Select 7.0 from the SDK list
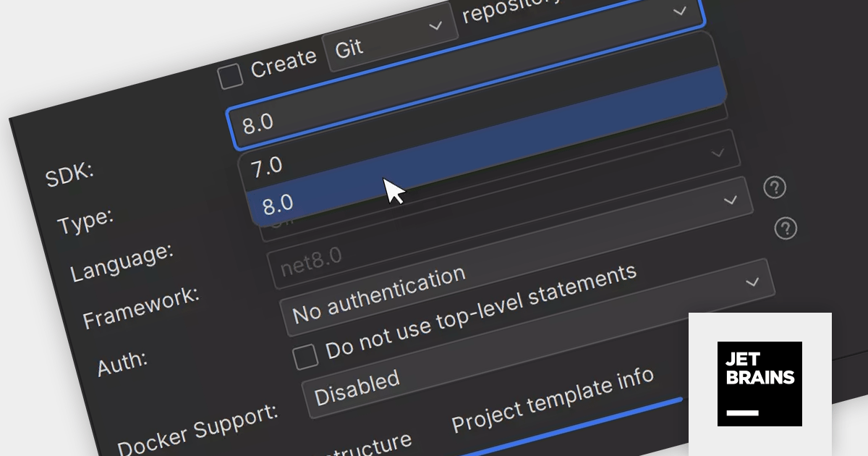 pyautogui.click(x=266, y=167)
